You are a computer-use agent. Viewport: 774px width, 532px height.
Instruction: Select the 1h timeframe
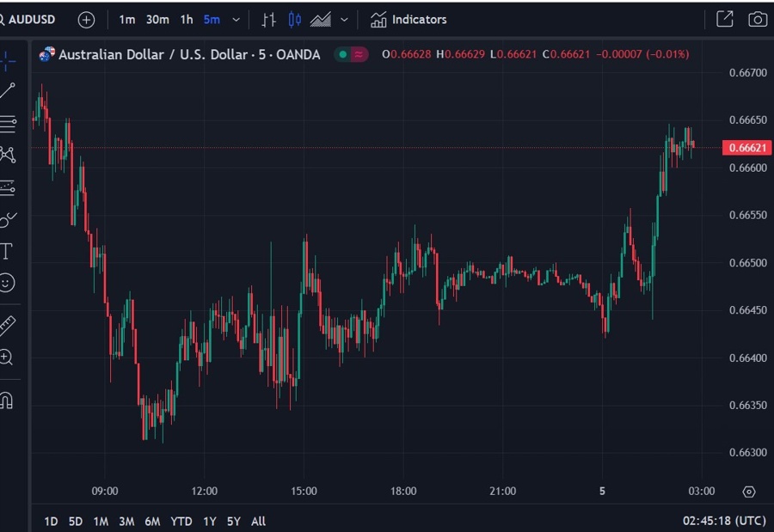click(187, 20)
